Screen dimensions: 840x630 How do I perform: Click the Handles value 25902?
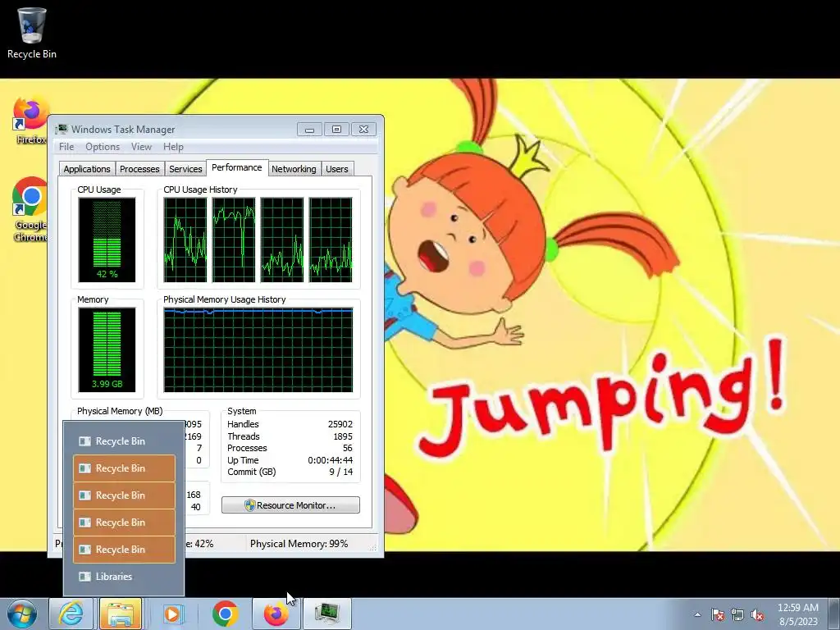[340, 424]
